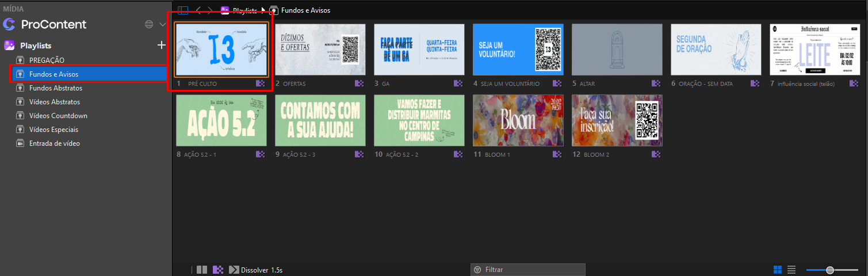This screenshot has height=276, width=868.
Task: Click transition icon under AÇÃO 5.2 - 2
Action: click(x=458, y=154)
